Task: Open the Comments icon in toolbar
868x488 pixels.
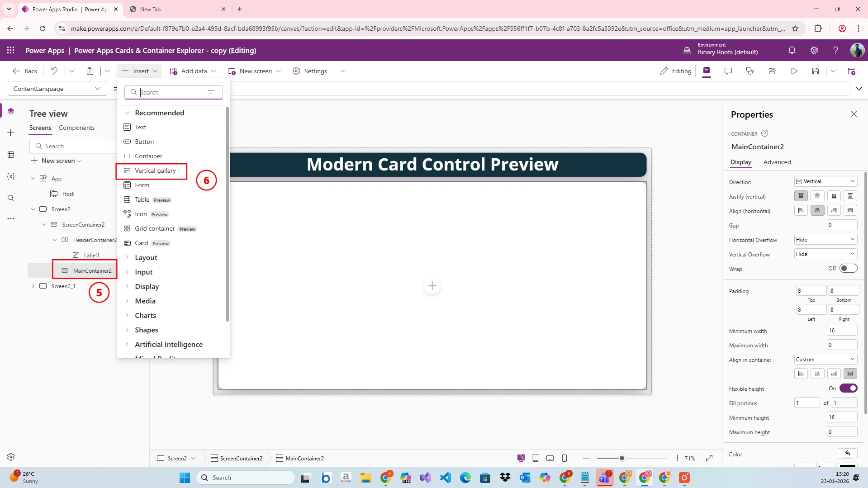Action: click(x=728, y=71)
